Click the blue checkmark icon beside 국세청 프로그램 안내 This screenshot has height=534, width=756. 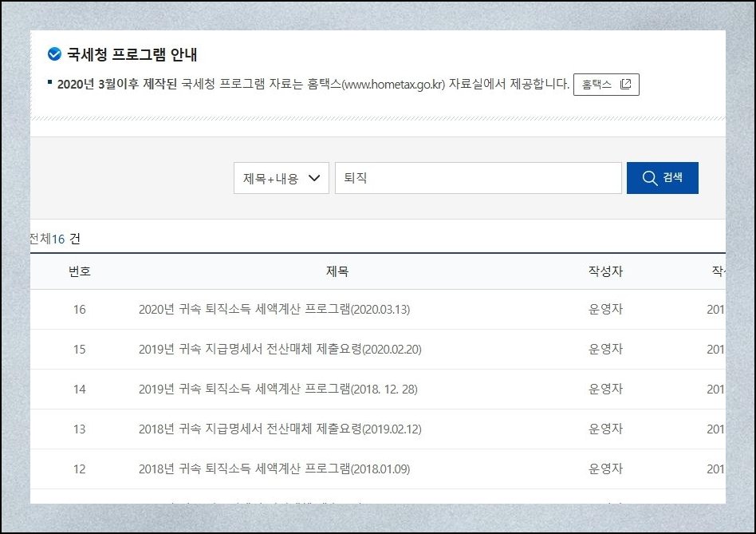(54, 54)
